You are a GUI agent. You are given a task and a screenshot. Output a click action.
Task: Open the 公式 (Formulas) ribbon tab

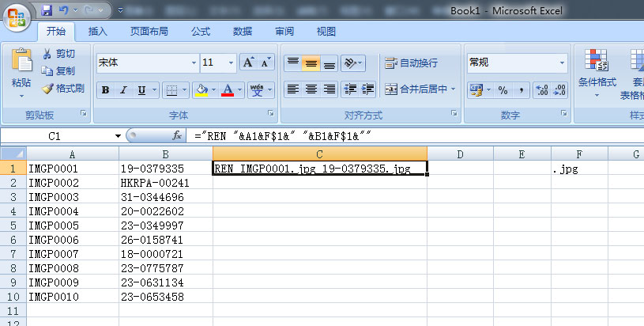point(201,32)
